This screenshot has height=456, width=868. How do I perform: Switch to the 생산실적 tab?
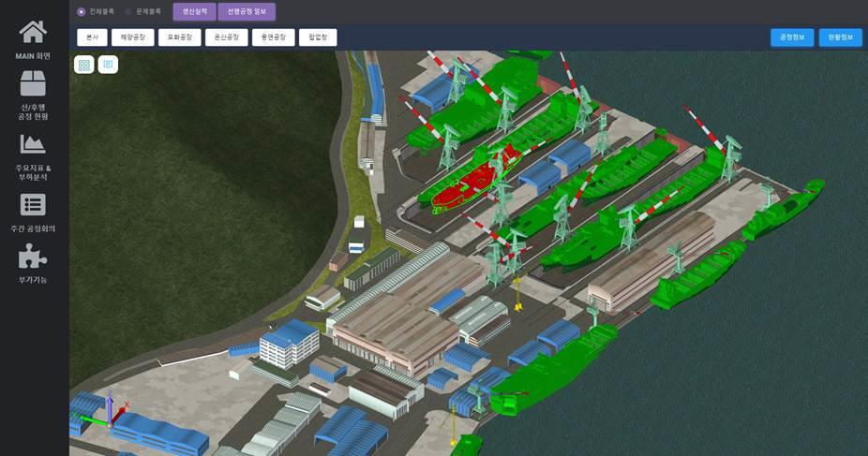coord(194,12)
